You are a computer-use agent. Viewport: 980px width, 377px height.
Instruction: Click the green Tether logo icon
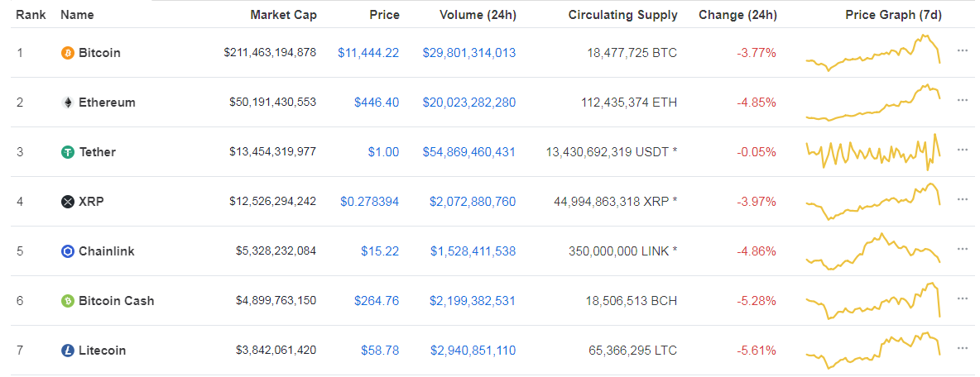[x=68, y=152]
